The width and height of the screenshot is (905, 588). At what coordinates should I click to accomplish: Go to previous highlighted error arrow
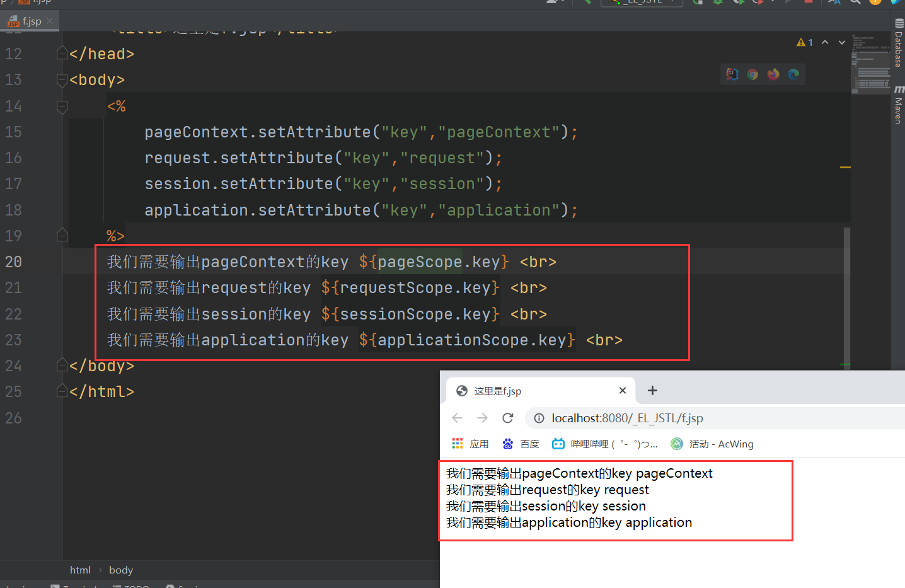coord(825,42)
